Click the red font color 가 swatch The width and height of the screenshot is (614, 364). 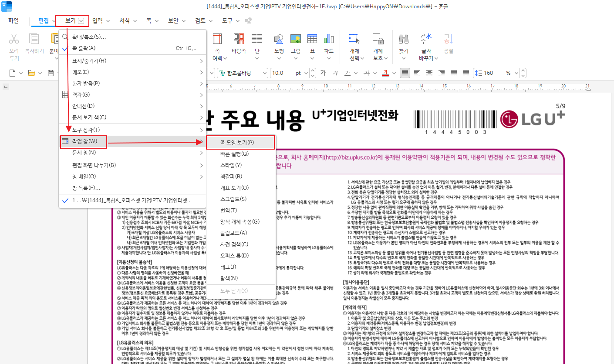click(385, 73)
